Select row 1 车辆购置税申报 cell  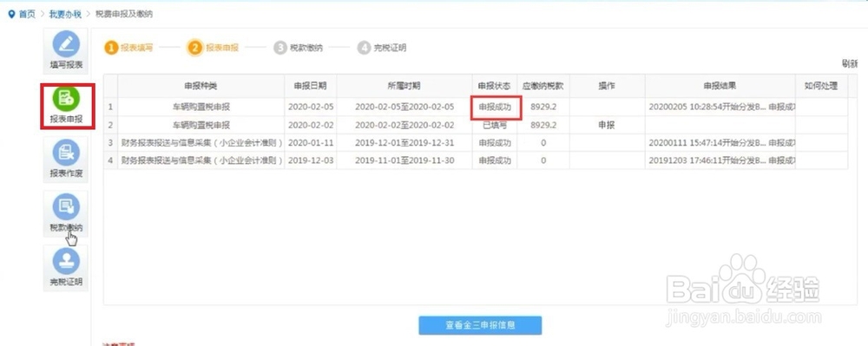click(201, 108)
